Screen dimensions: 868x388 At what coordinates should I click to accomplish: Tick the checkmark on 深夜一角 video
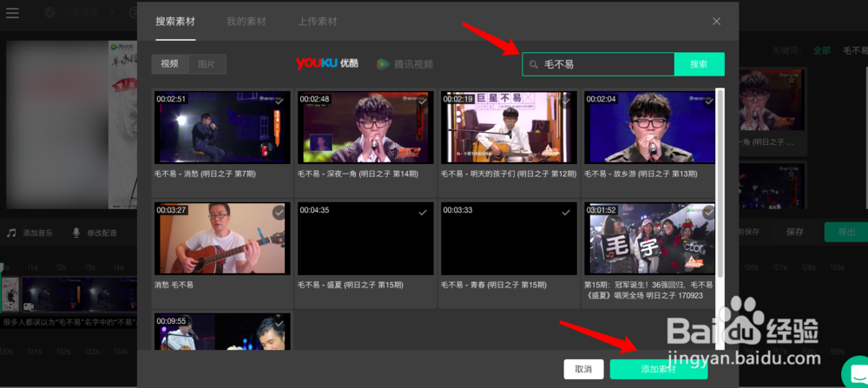click(x=423, y=102)
